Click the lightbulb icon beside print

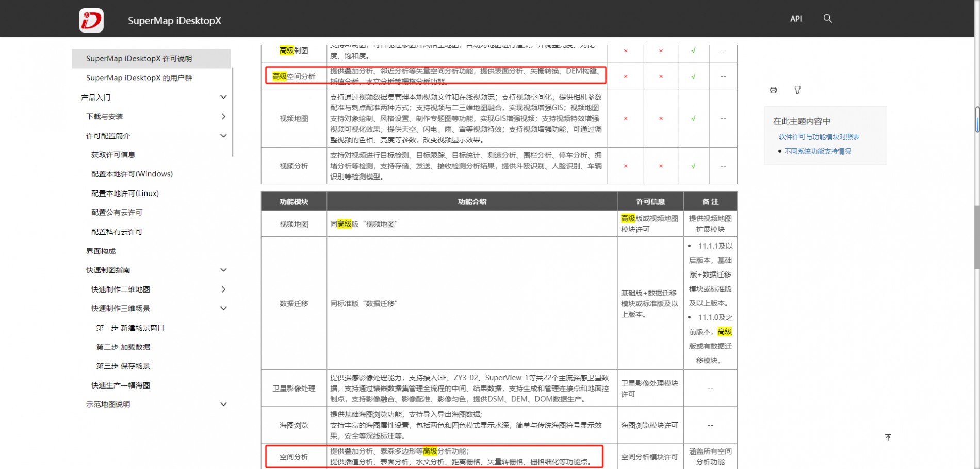797,90
